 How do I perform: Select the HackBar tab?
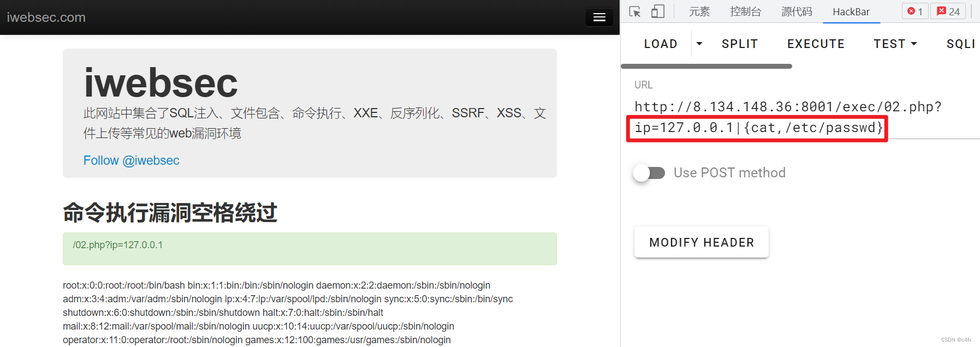tap(851, 11)
